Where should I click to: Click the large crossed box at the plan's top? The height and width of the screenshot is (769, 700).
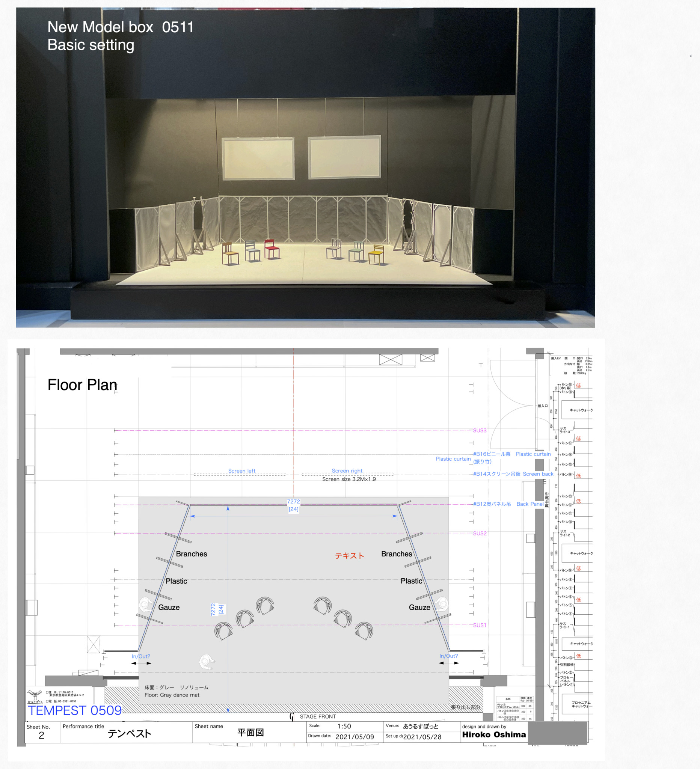pyautogui.click(x=390, y=359)
